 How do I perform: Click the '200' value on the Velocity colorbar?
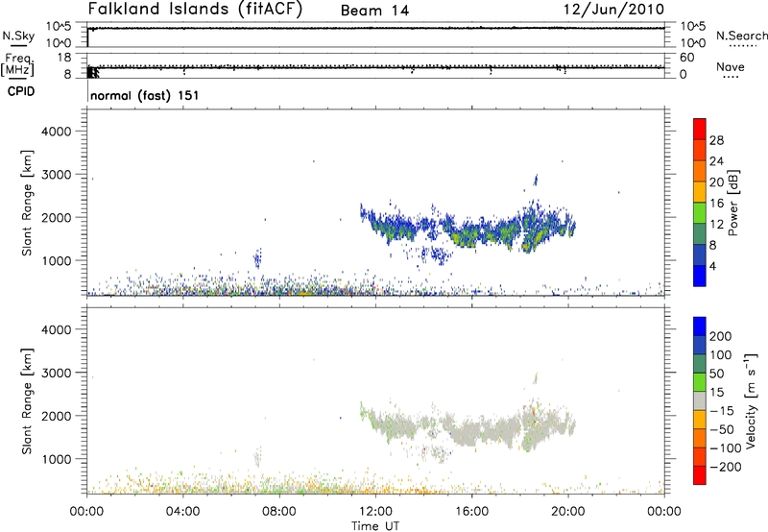[x=720, y=336]
